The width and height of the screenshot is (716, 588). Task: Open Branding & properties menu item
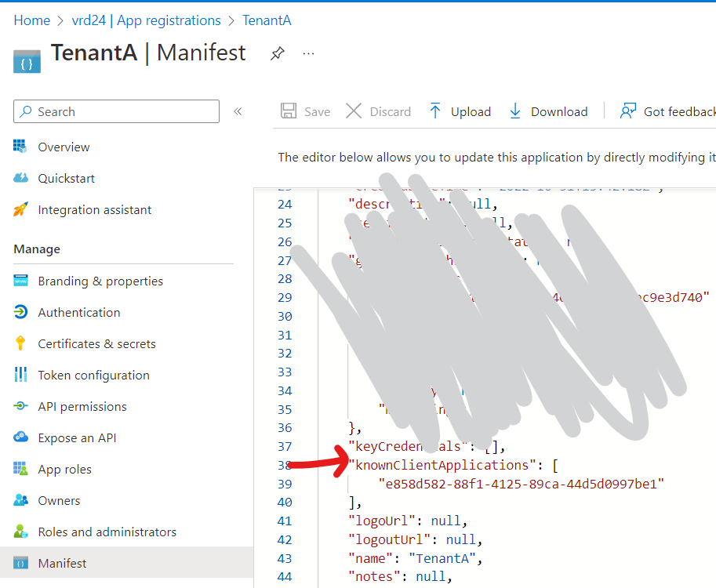(x=100, y=281)
